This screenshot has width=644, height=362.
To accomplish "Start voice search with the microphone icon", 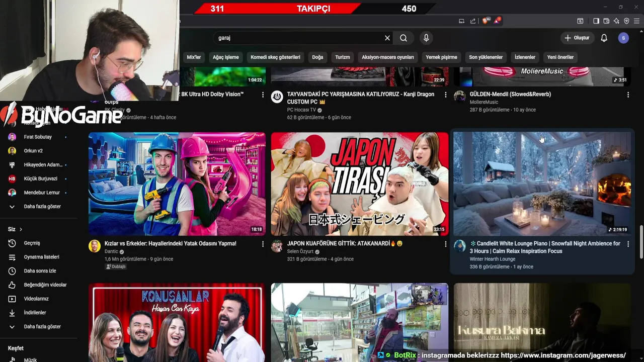I will 426,38.
